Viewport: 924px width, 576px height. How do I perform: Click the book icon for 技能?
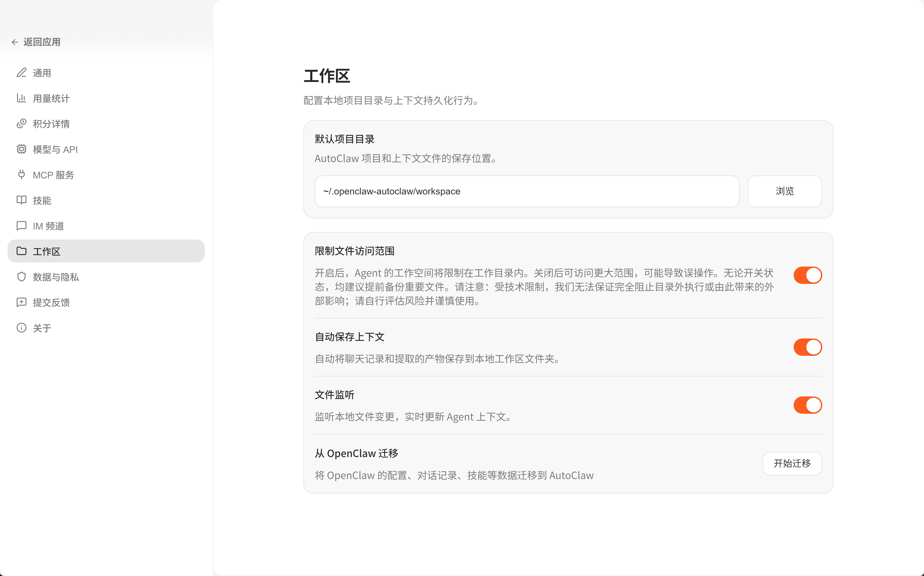(21, 200)
